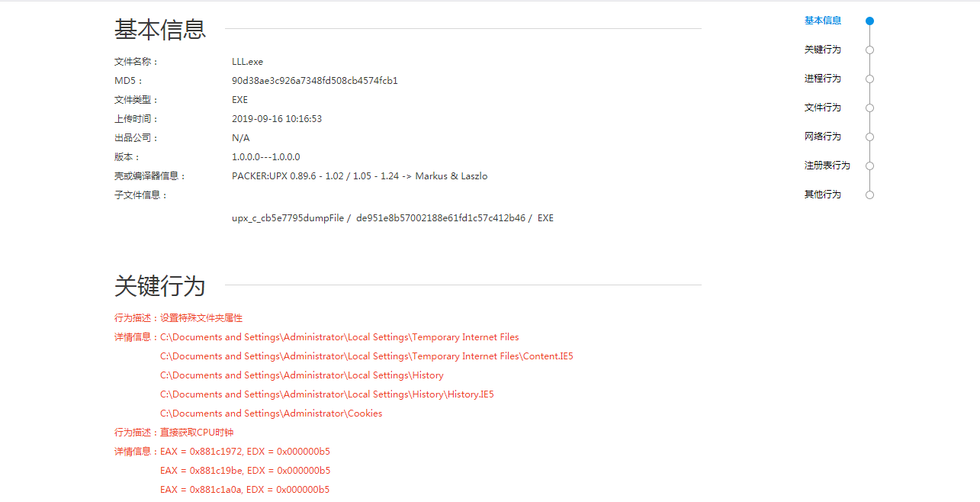Image resolution: width=980 pixels, height=502 pixels.
Task: Click 其他行为 in the side navigation
Action: click(822, 195)
